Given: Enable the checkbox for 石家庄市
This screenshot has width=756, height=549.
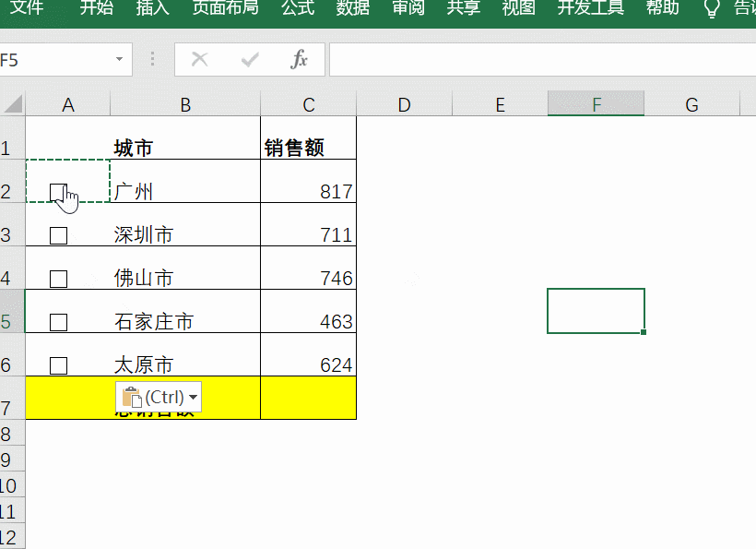Looking at the screenshot, I should 58,322.
